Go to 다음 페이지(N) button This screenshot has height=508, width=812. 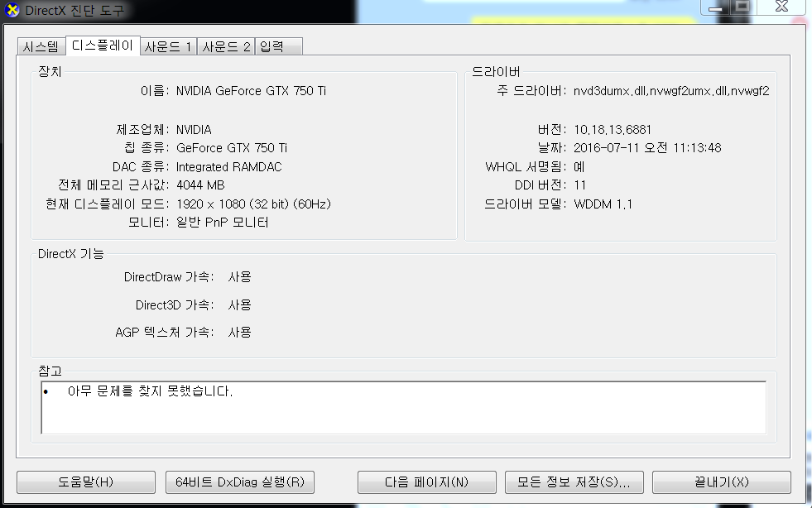coord(427,482)
